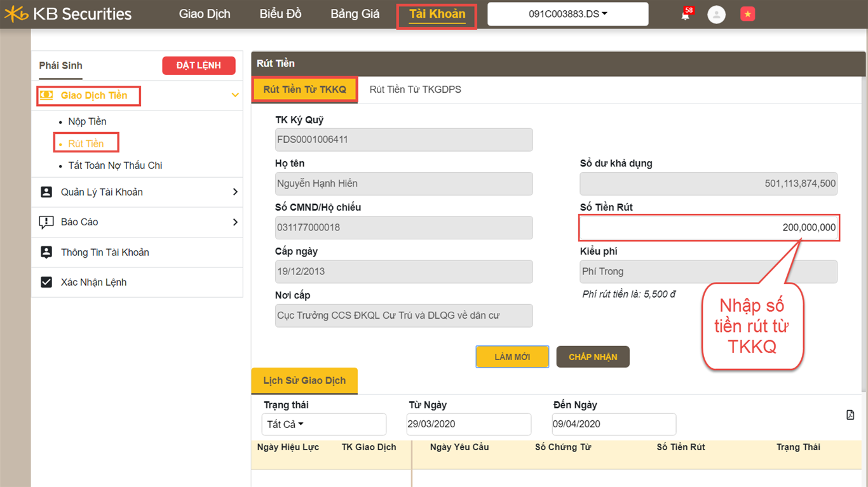Click the ĐẶT LỆNH button
The image size is (868, 487).
point(199,65)
